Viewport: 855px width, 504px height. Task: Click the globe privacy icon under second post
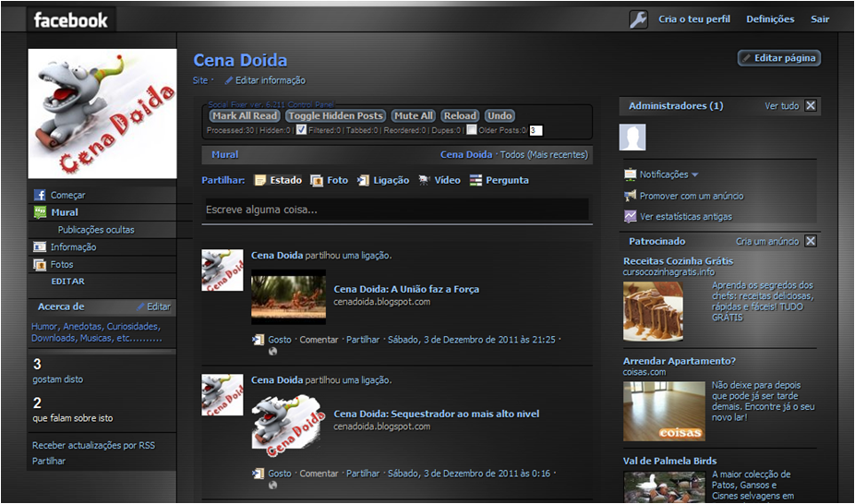coord(272,485)
